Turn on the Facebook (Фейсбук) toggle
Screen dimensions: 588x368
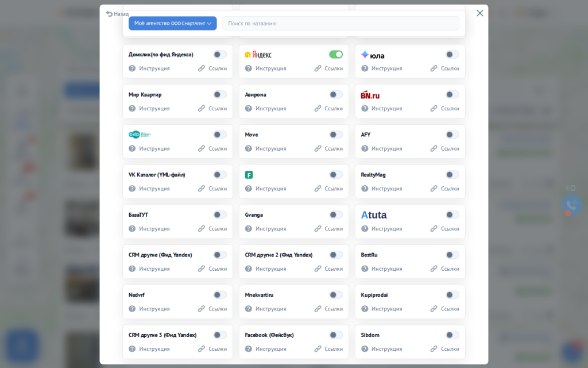(x=336, y=335)
